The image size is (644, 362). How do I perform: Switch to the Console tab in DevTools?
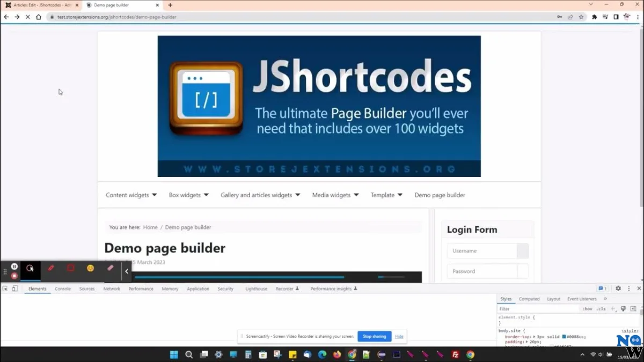[63, 289]
